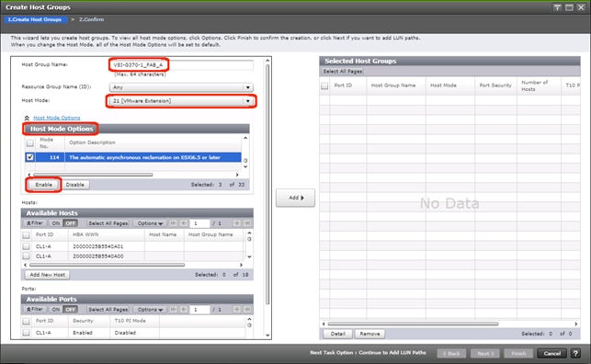Go to last page in Available Ports
The height and width of the screenshot is (364, 591).
pyautogui.click(x=247, y=310)
